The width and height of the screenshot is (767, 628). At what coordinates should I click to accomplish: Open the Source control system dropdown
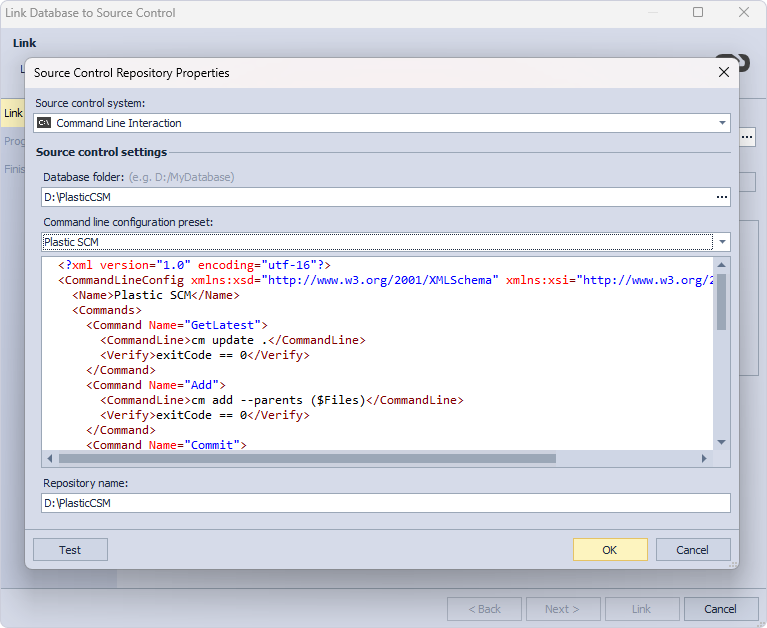(722, 123)
